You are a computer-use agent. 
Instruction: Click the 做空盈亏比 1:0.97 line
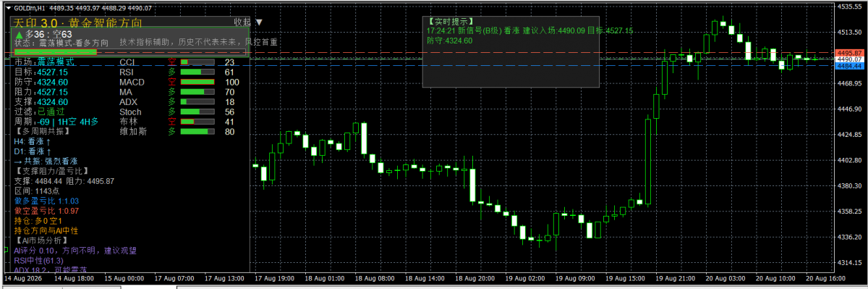[x=46, y=210]
